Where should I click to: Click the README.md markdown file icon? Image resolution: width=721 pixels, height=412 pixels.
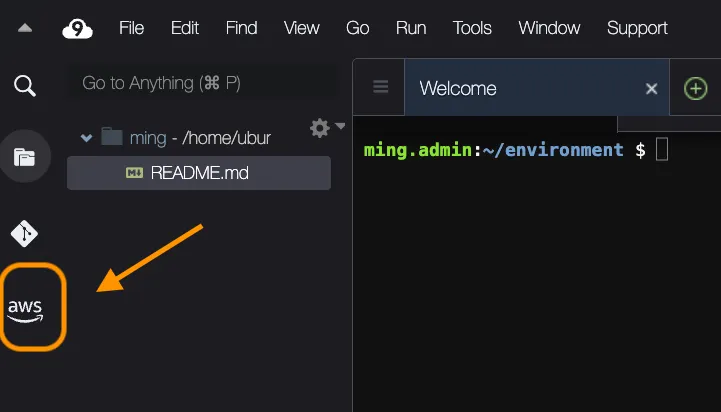coord(134,173)
